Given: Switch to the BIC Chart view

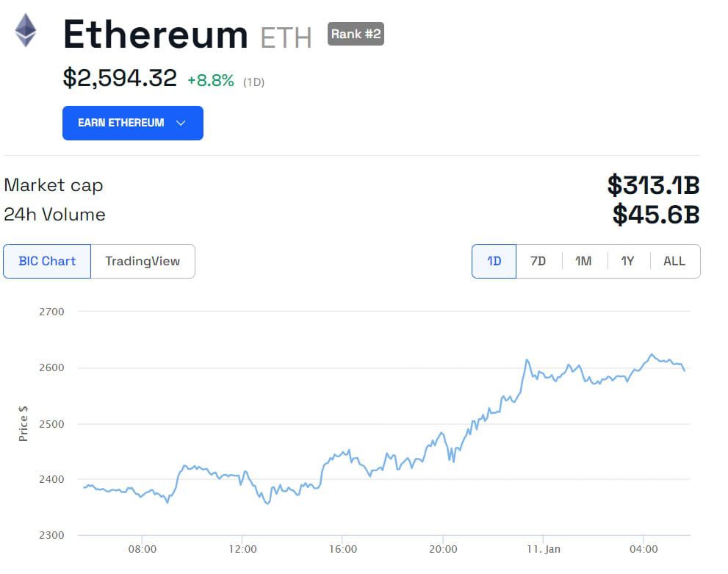Looking at the screenshot, I should pos(47,261).
